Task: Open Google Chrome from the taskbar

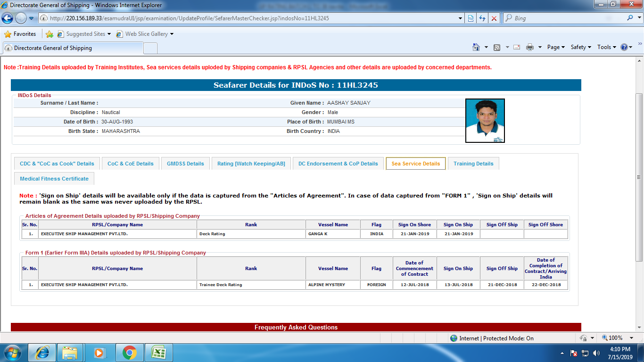Action: pyautogui.click(x=130, y=353)
